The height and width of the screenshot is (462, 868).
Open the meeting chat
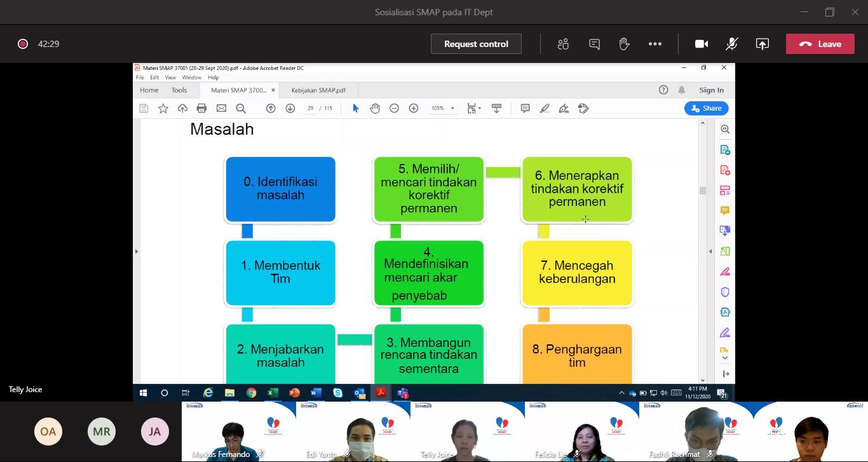tap(594, 44)
